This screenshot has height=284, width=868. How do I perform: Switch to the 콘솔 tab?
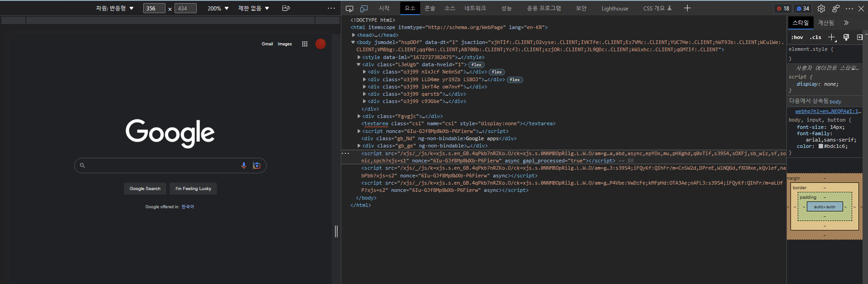[x=430, y=8]
